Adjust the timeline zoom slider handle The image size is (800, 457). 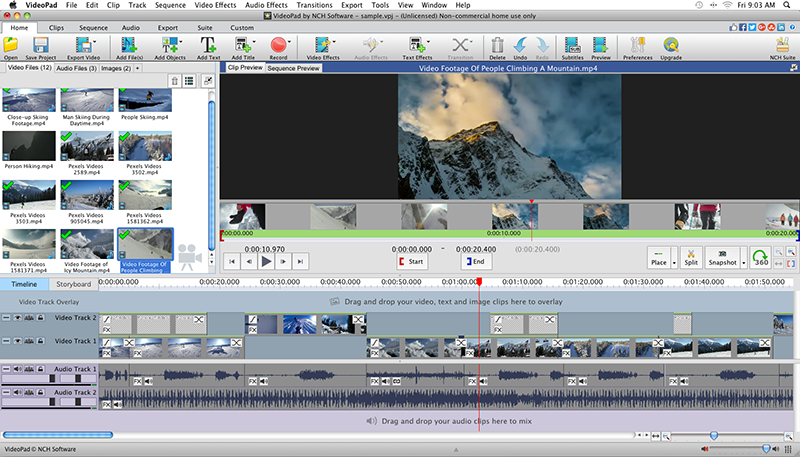click(714, 435)
